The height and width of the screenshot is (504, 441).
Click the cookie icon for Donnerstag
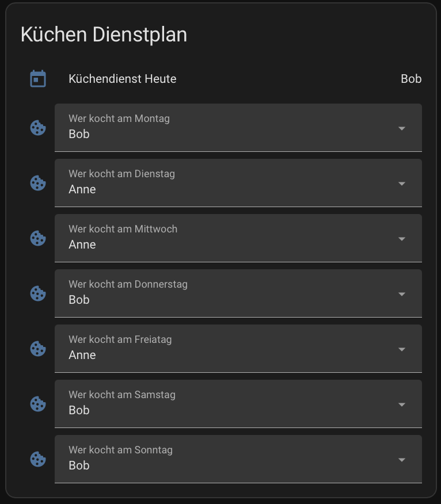click(38, 293)
